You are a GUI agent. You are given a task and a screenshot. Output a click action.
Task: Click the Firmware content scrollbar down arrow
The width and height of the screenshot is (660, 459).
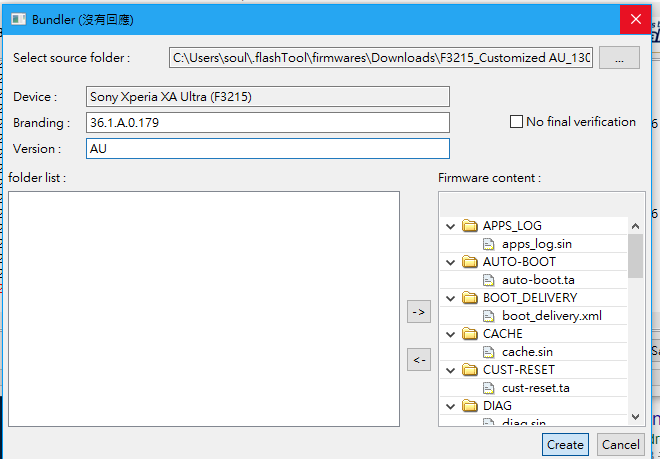coord(635,416)
